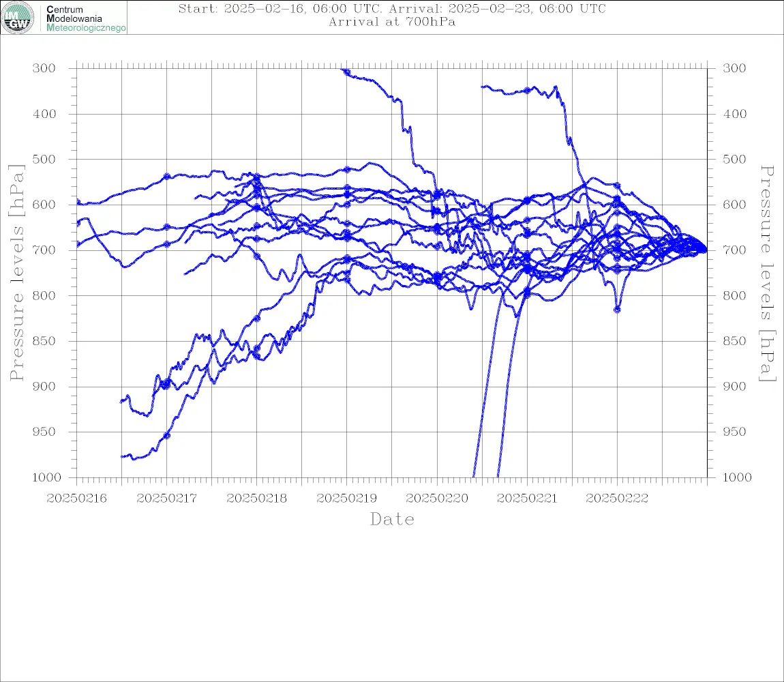The height and width of the screenshot is (682, 784).
Task: Click the Centrum Modelowania Meteorologicznego text
Action: coord(85,18)
